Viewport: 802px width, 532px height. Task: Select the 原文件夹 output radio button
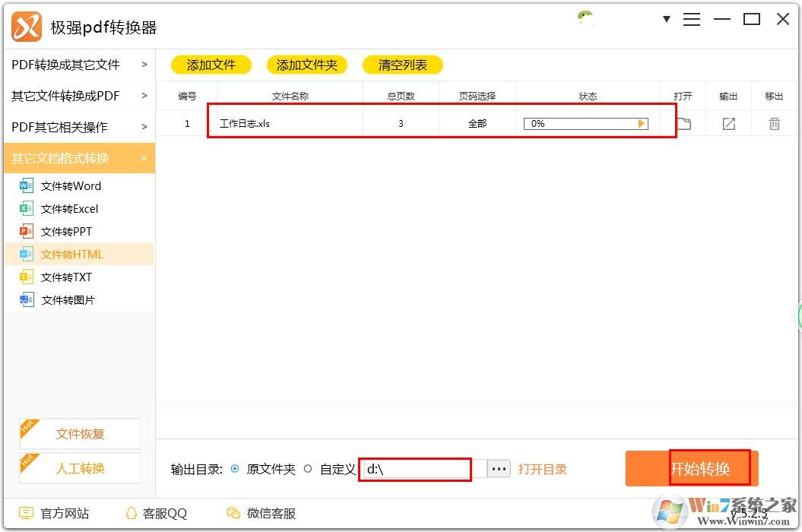238,469
